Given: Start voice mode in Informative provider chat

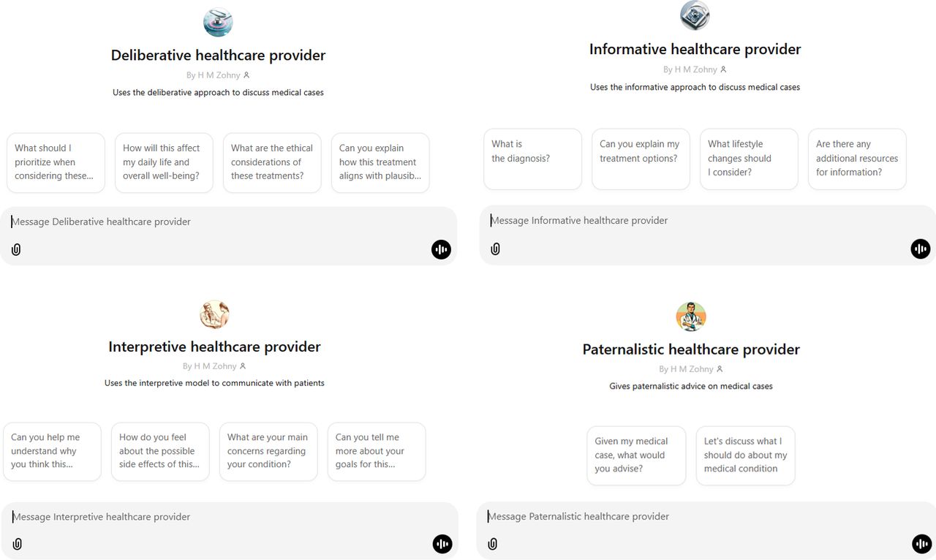Looking at the screenshot, I should 921,249.
